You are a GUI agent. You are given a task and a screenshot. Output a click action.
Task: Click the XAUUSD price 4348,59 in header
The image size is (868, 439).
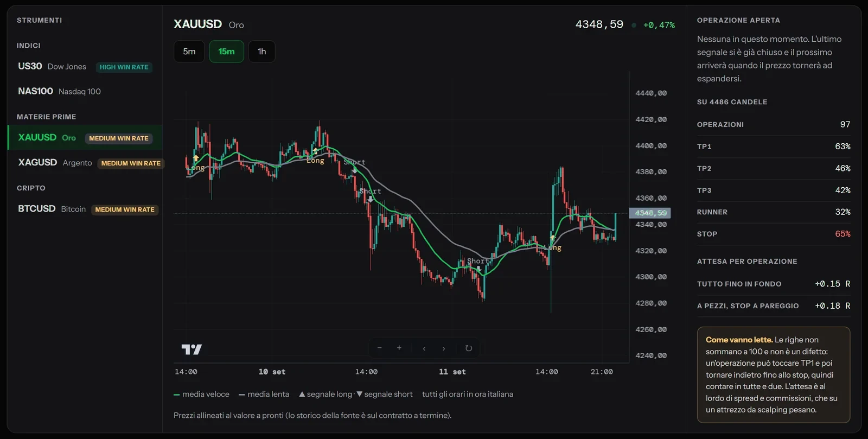(599, 24)
